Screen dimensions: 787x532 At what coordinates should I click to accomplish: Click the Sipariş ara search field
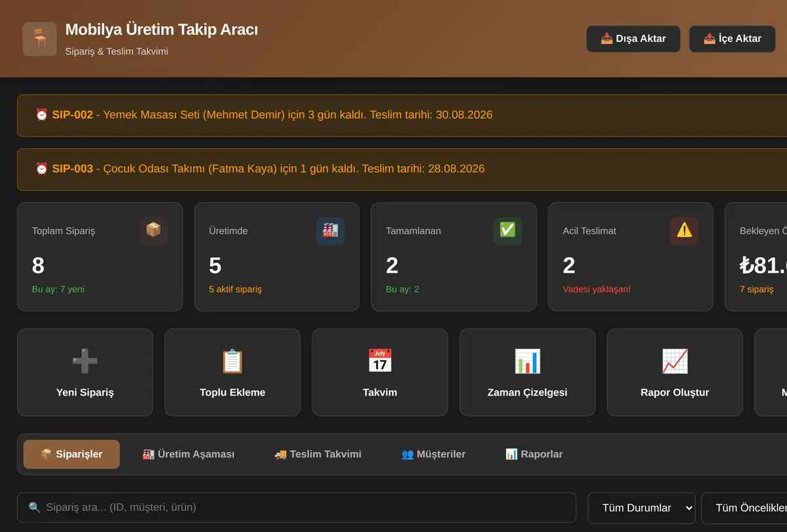pyautogui.click(x=296, y=508)
